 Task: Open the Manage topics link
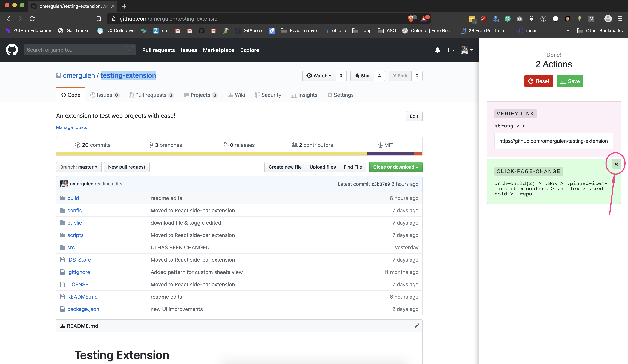click(x=71, y=127)
